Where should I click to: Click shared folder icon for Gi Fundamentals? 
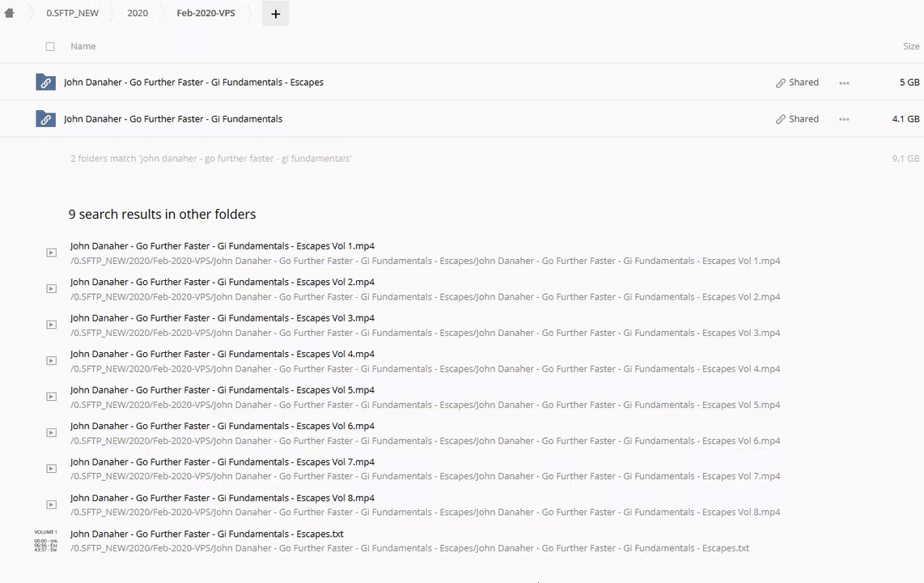(x=45, y=119)
